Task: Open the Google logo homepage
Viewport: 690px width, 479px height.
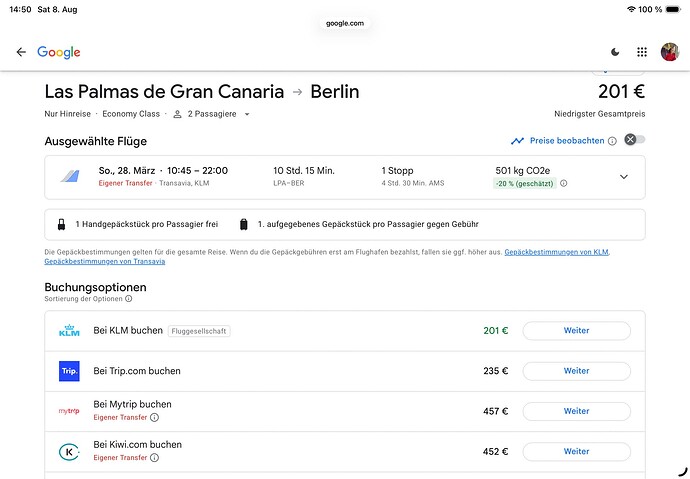Action: [x=59, y=52]
